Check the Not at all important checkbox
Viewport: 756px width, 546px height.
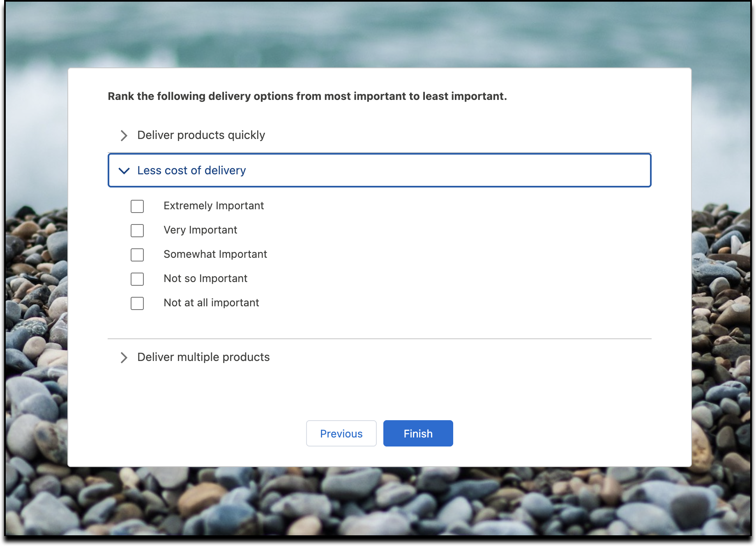pyautogui.click(x=137, y=303)
